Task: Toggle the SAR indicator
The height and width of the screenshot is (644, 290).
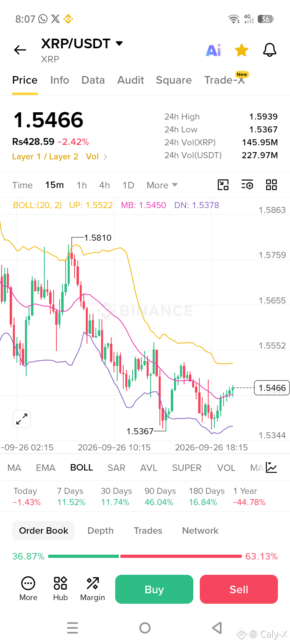Action: (x=116, y=468)
